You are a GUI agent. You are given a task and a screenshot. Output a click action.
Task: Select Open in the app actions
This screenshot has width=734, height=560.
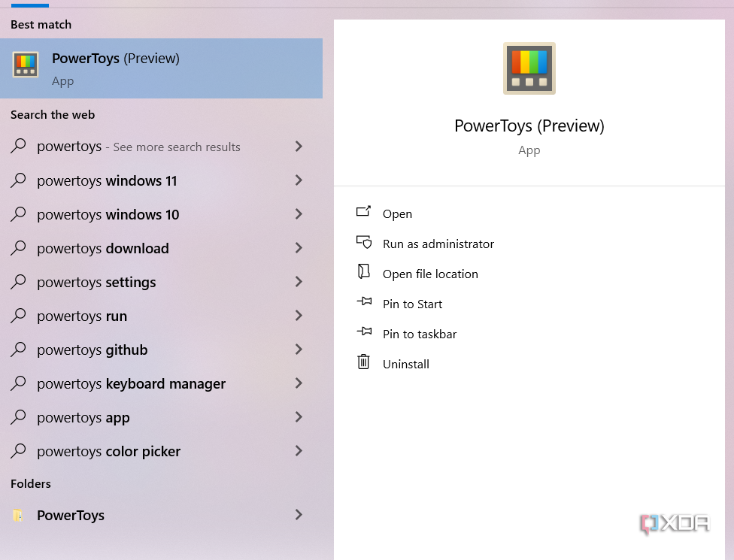(x=397, y=213)
